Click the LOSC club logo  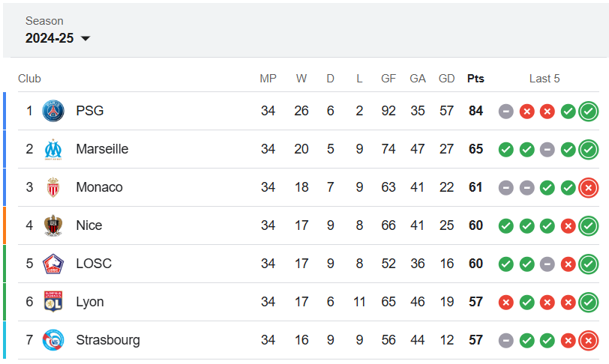pyautogui.click(x=53, y=264)
